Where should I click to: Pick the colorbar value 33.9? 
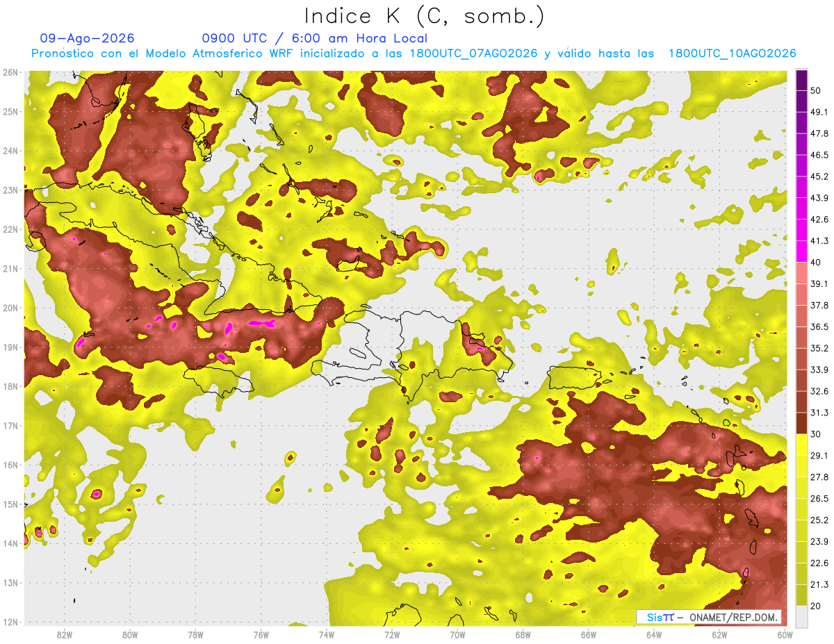[x=819, y=370]
